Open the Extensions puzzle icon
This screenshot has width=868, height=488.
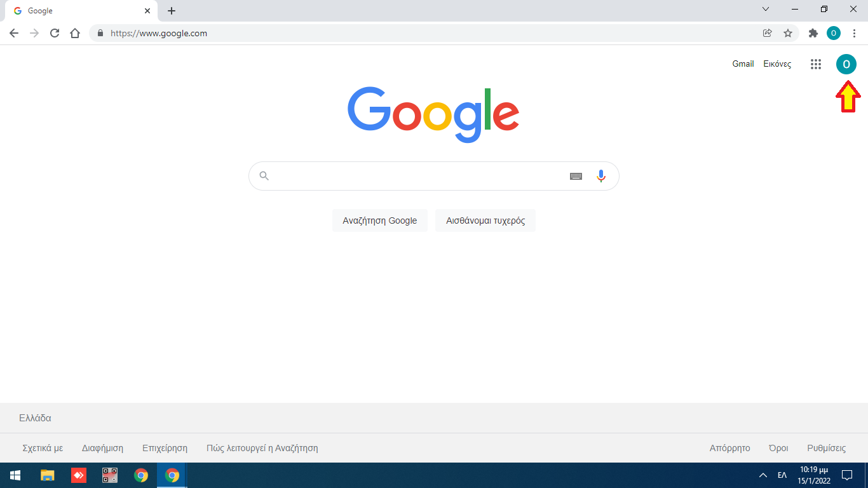coord(813,33)
